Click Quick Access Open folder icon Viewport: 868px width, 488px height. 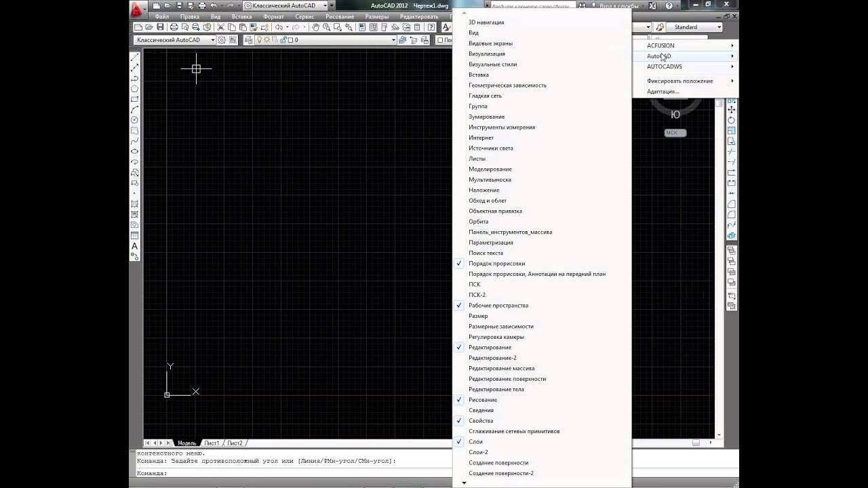point(167,5)
